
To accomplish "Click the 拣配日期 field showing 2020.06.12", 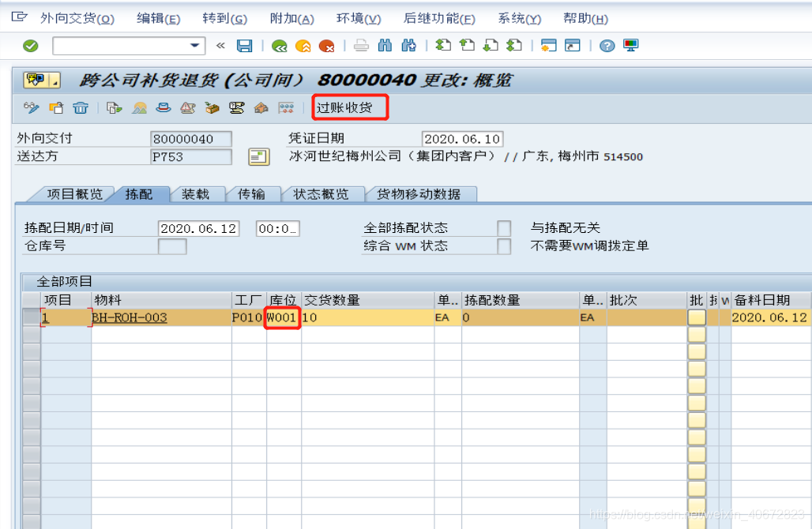I will click(x=198, y=228).
